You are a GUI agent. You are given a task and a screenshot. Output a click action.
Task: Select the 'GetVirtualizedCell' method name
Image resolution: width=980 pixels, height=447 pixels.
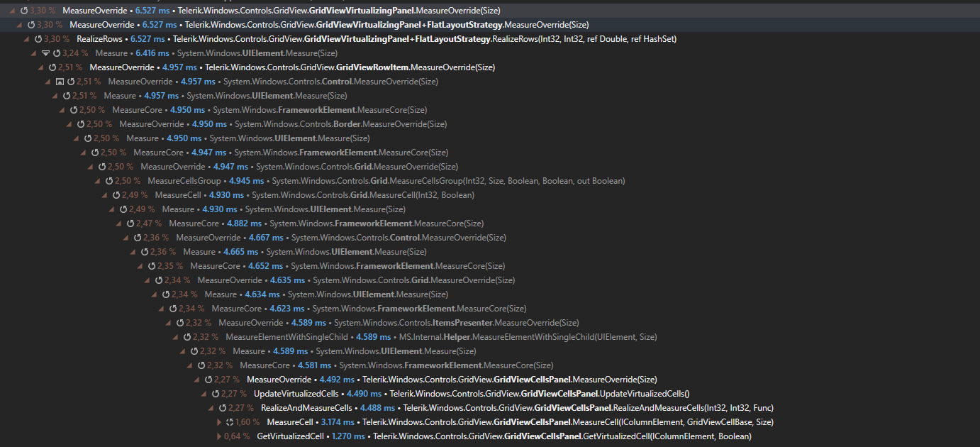click(290, 436)
